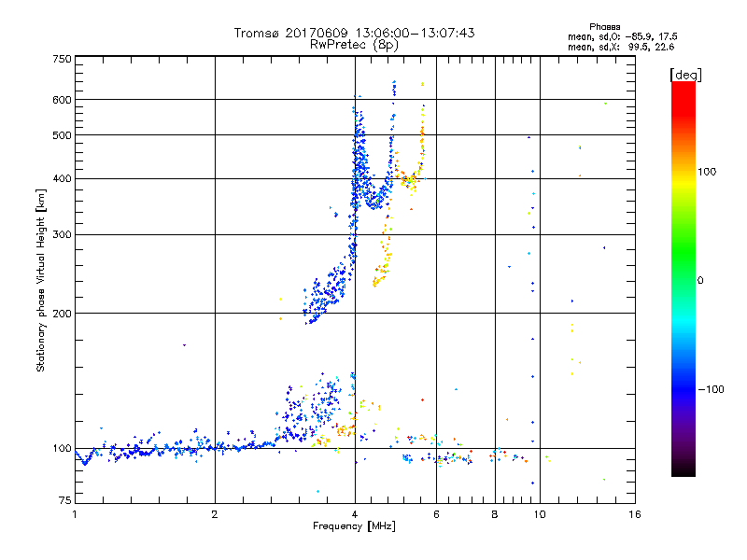The height and width of the screenshot is (560, 747).
Task: Click the y-axis tick label '400'
Action: 63,179
